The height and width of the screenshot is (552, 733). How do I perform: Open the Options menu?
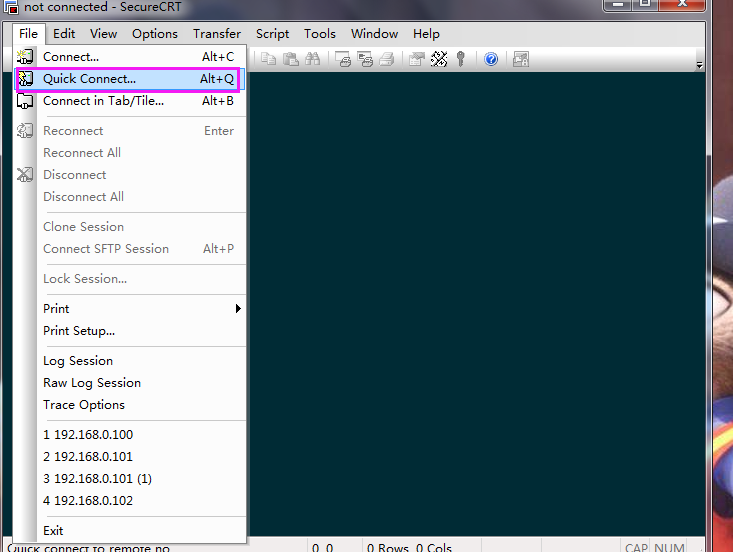[155, 34]
